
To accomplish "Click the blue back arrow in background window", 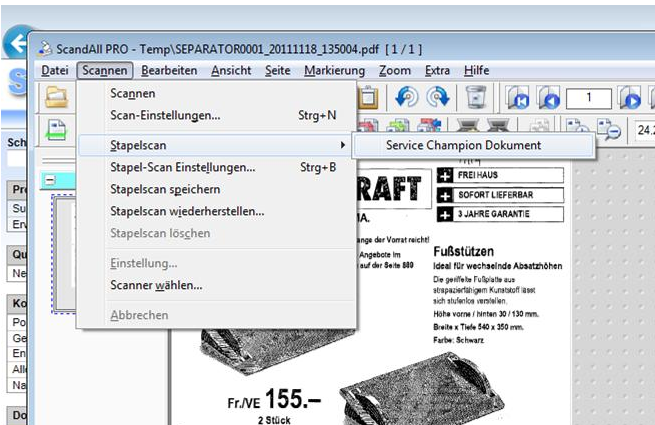I will click(x=15, y=42).
